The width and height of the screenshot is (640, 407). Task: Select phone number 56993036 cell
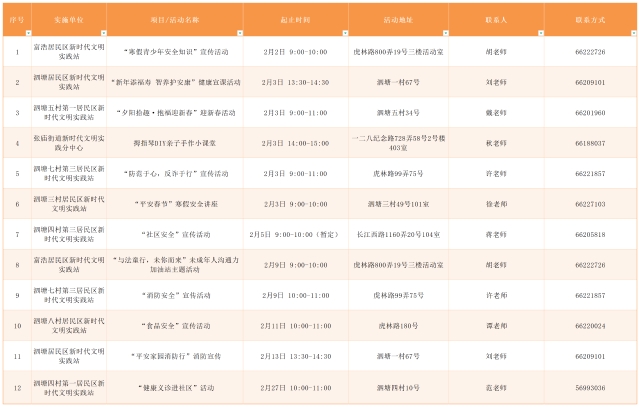pyautogui.click(x=590, y=386)
